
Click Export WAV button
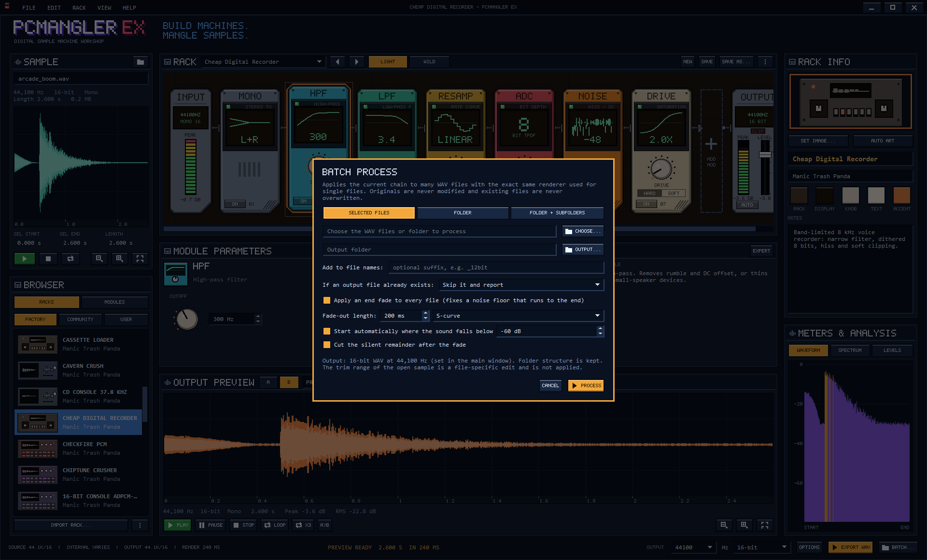pyautogui.click(x=850, y=547)
